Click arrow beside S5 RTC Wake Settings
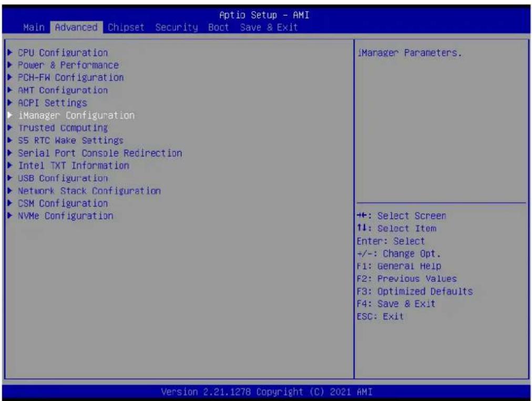 click(10, 140)
